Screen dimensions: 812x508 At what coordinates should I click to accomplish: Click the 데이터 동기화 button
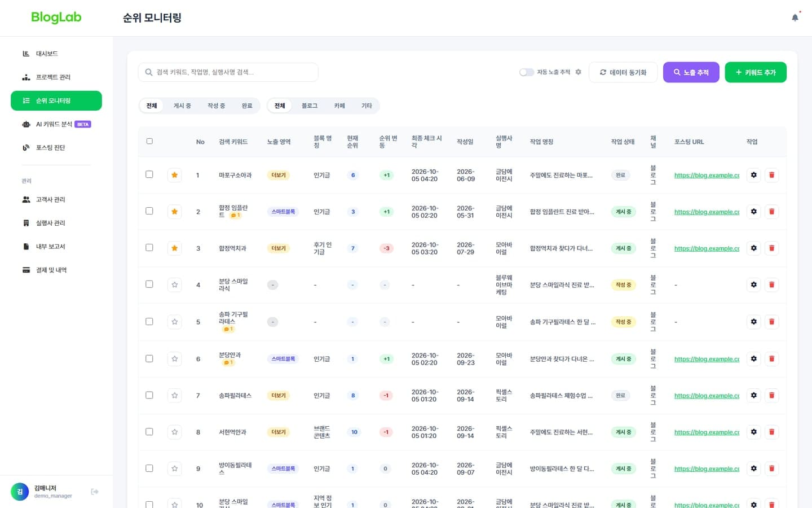click(623, 72)
